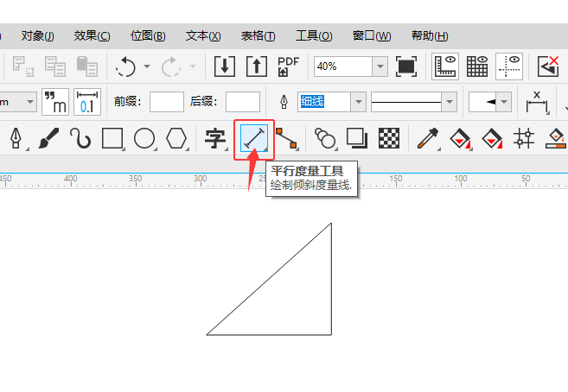The height and width of the screenshot is (392, 568).
Task: Select the Connector tool with orange nodes
Action: click(286, 138)
